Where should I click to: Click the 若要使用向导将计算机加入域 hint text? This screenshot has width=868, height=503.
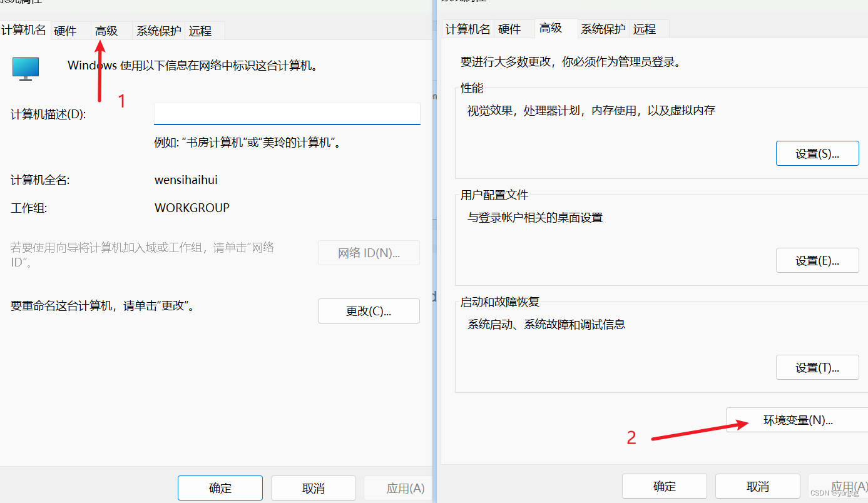[143, 255]
